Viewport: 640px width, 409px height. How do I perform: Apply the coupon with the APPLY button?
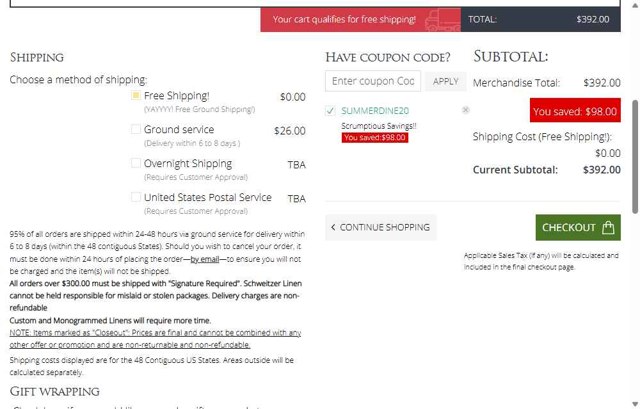click(x=445, y=81)
